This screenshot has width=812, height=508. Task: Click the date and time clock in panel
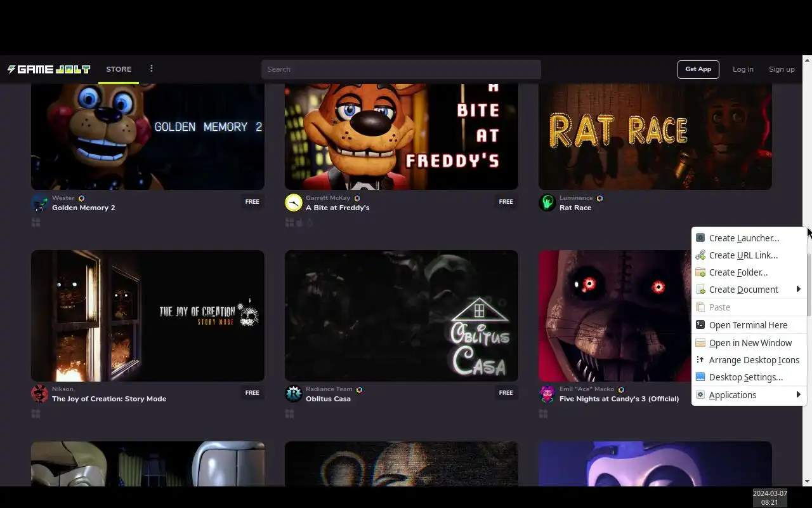769,498
